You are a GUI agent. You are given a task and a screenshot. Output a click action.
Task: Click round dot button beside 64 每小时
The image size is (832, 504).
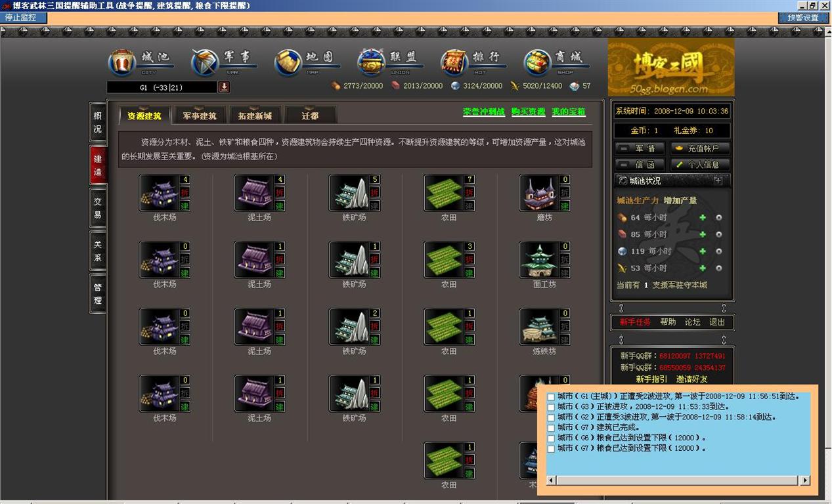click(719, 217)
